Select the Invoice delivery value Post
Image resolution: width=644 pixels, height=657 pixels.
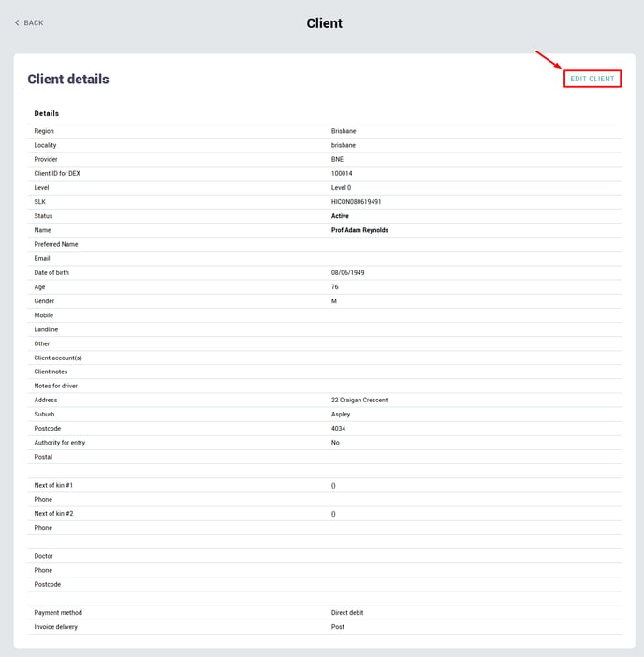point(337,627)
